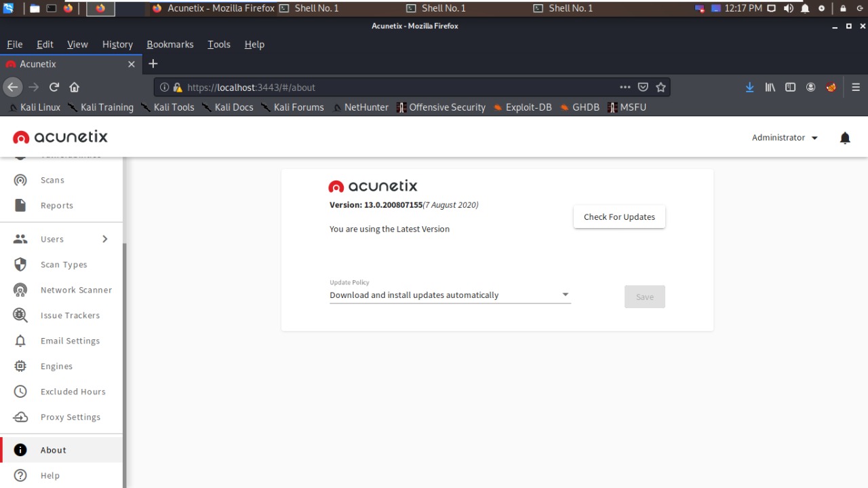The height and width of the screenshot is (488, 868).
Task: Click the site security lock icon
Action: tap(178, 88)
